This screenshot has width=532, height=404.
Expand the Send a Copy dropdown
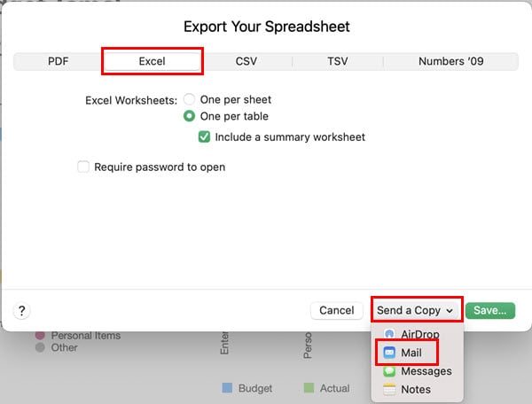click(x=415, y=310)
